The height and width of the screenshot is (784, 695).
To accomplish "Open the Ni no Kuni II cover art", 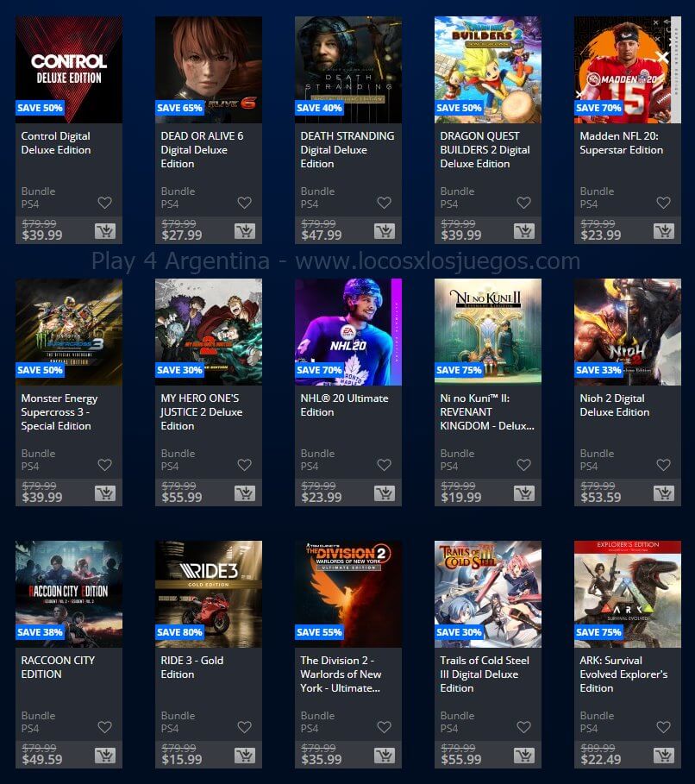I will click(x=488, y=332).
